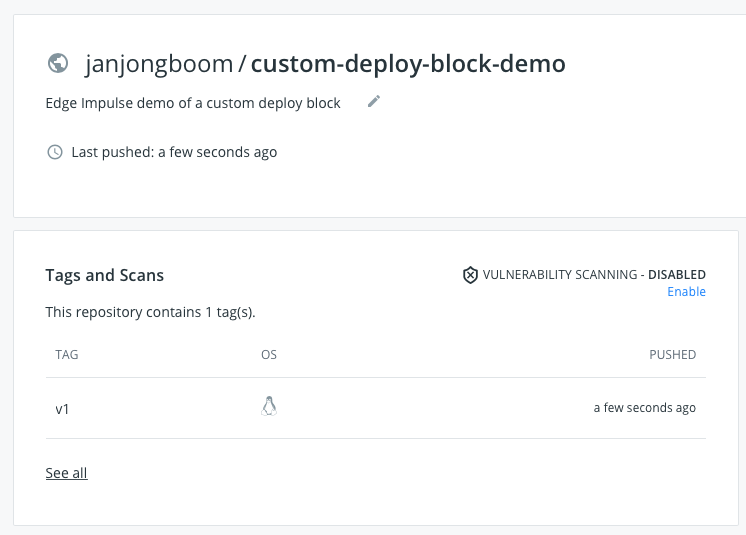Enable vulnerability scanning
The image size is (746, 535).
pyautogui.click(x=686, y=292)
